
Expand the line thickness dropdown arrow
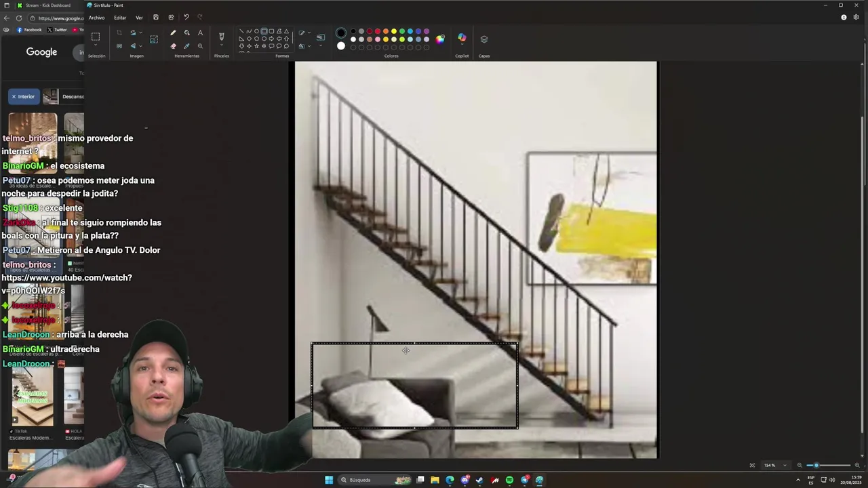[x=321, y=45]
